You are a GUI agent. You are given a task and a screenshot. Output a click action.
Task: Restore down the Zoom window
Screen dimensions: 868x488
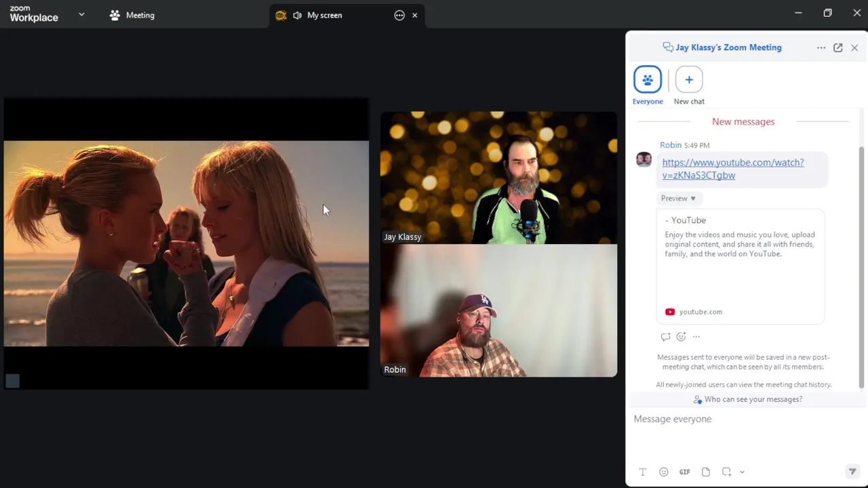tap(827, 13)
